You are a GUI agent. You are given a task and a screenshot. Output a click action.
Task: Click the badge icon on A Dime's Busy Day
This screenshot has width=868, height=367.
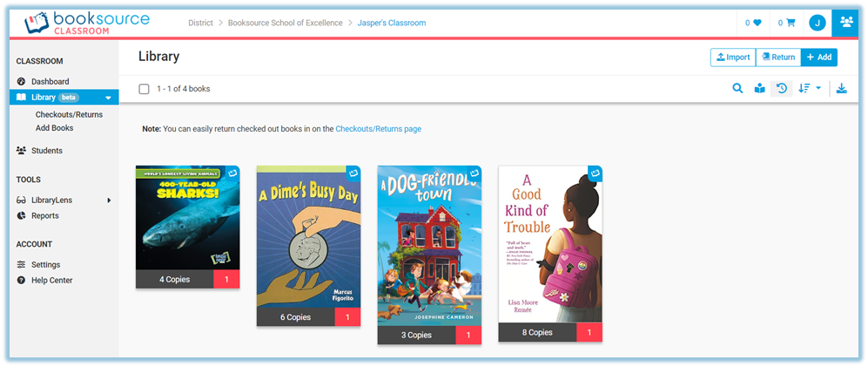click(353, 173)
